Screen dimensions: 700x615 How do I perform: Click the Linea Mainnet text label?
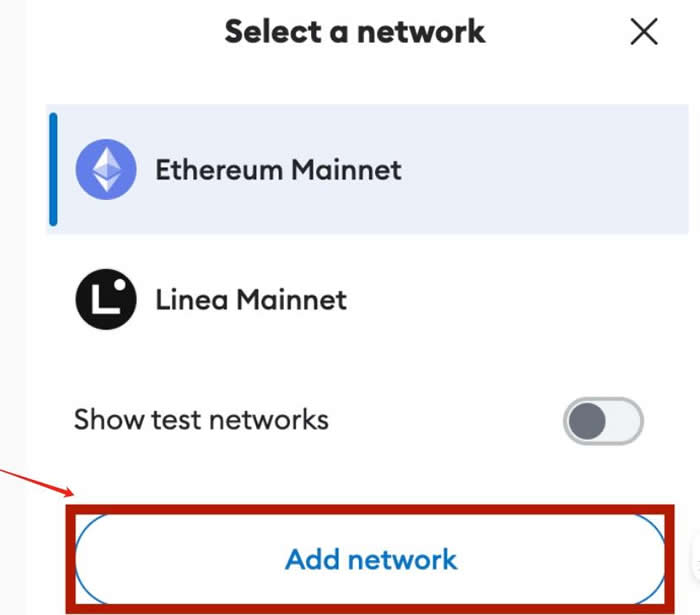(x=251, y=299)
